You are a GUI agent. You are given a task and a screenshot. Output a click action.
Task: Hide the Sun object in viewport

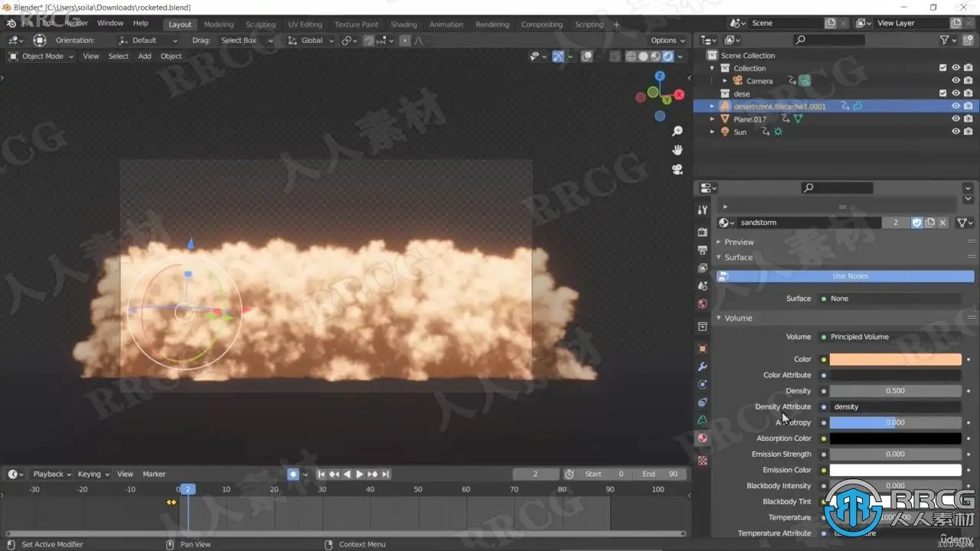click(x=955, y=132)
